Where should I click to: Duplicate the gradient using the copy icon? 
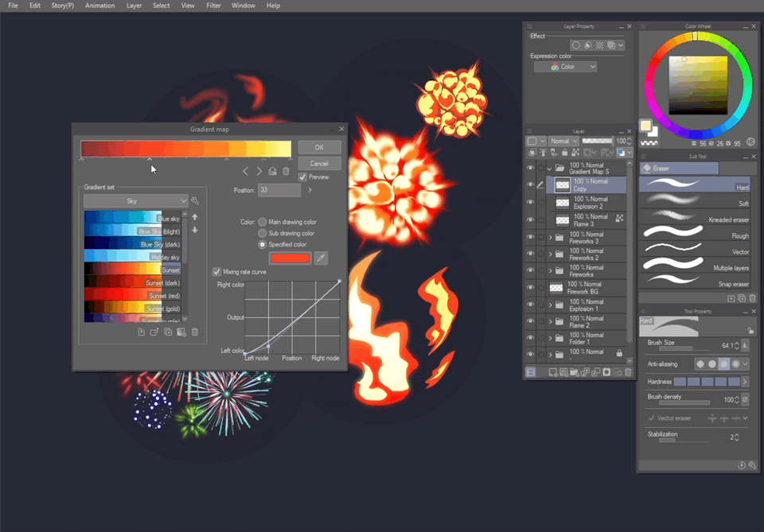168,332
